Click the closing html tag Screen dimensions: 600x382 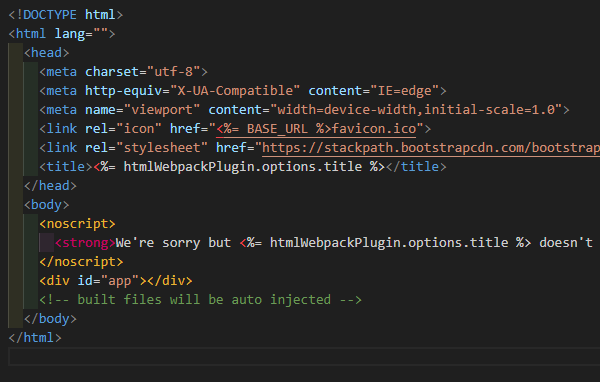pos(35,338)
